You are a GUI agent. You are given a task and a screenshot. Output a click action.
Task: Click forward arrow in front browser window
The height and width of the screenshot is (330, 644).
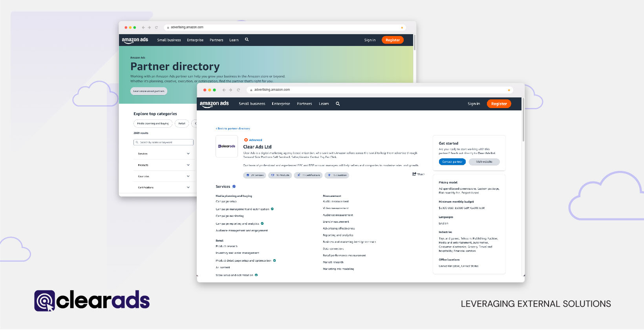(x=231, y=90)
